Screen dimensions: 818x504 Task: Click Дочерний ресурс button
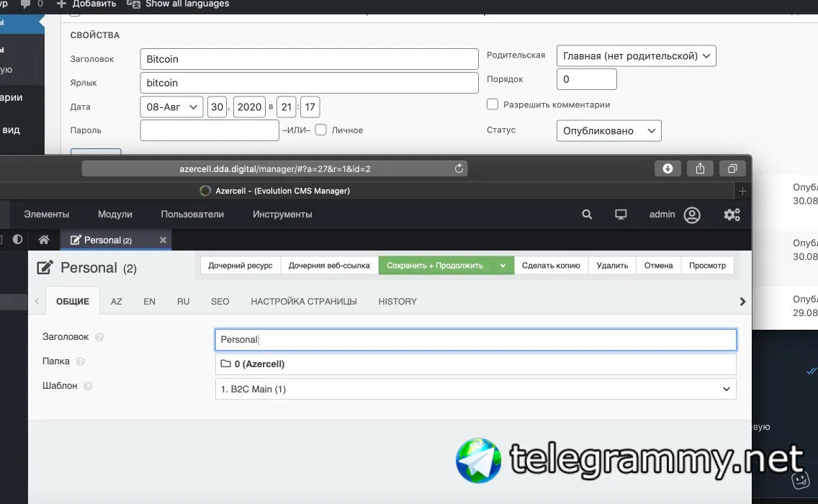241,265
